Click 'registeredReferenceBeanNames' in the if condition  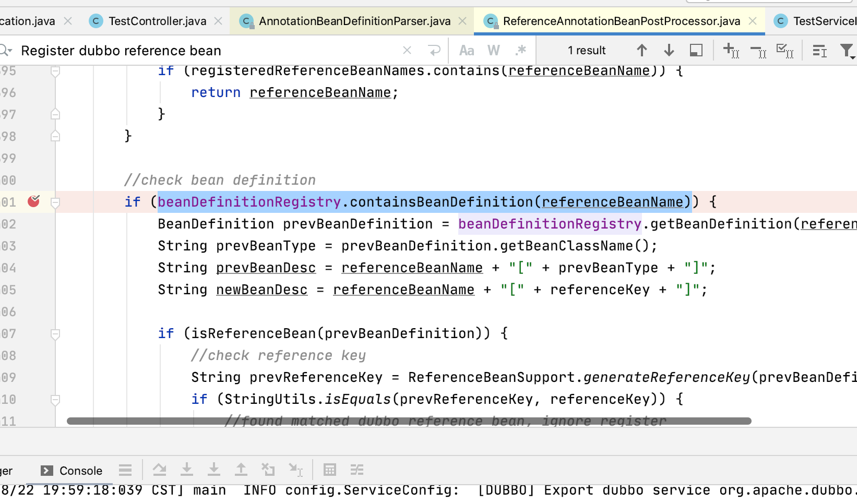click(308, 70)
